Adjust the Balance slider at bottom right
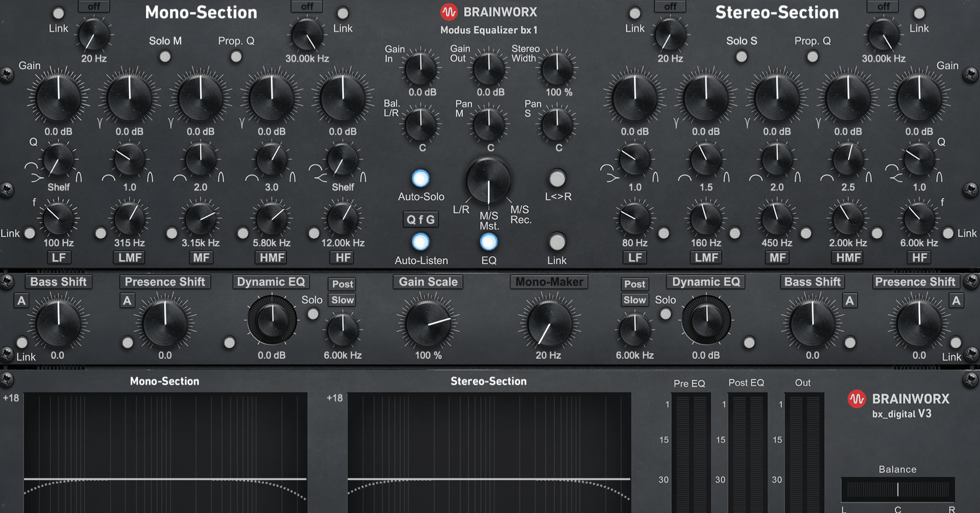 coord(897,488)
